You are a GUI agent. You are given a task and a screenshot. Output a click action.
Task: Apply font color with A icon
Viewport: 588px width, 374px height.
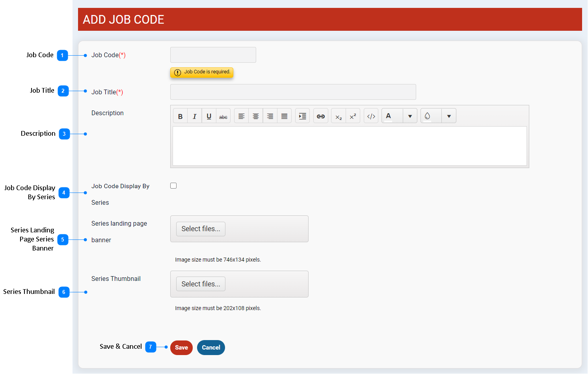[x=392, y=116]
